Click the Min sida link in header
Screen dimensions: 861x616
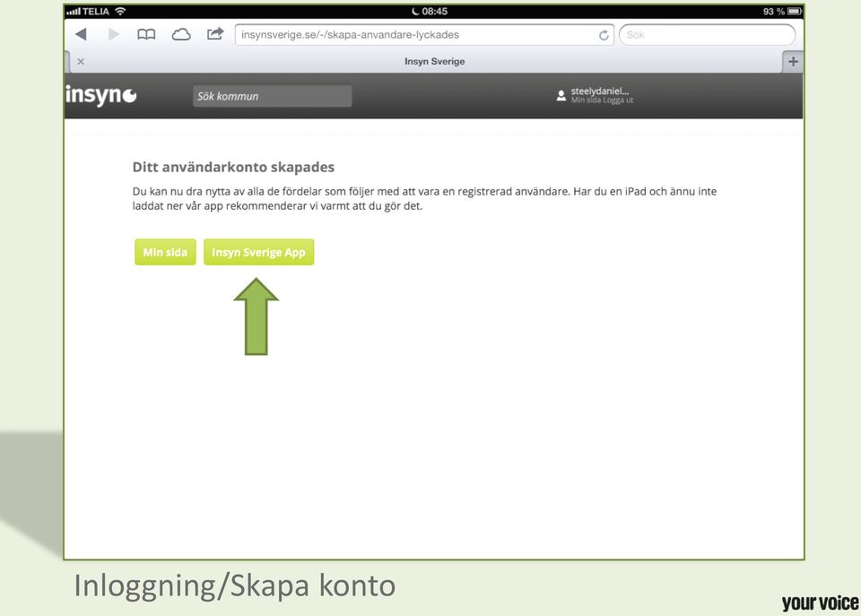585,100
